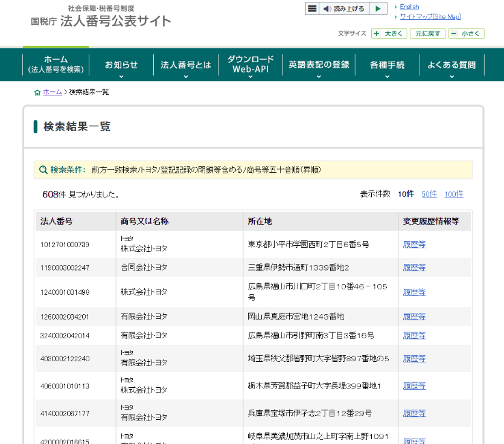Open the ダウンロード Web-API menu

tap(250, 65)
